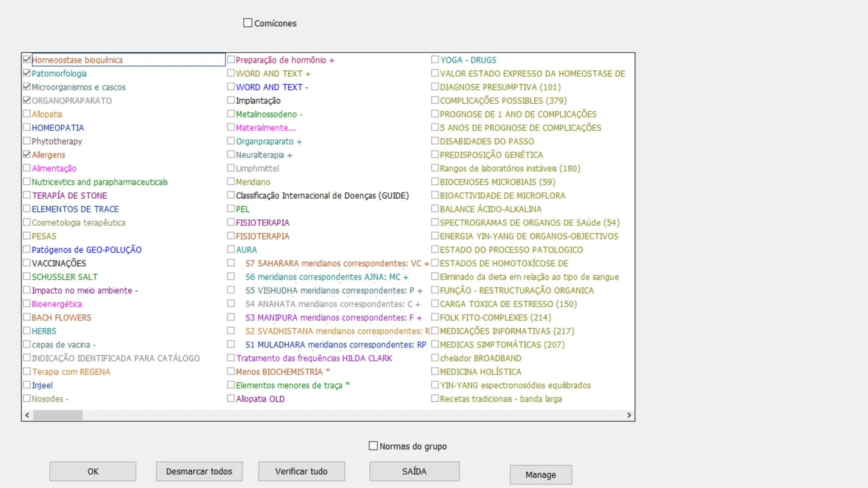Image resolution: width=868 pixels, height=488 pixels.
Task: Tick Classificação Internacional de Doenças (GUIDE)
Action: point(231,196)
